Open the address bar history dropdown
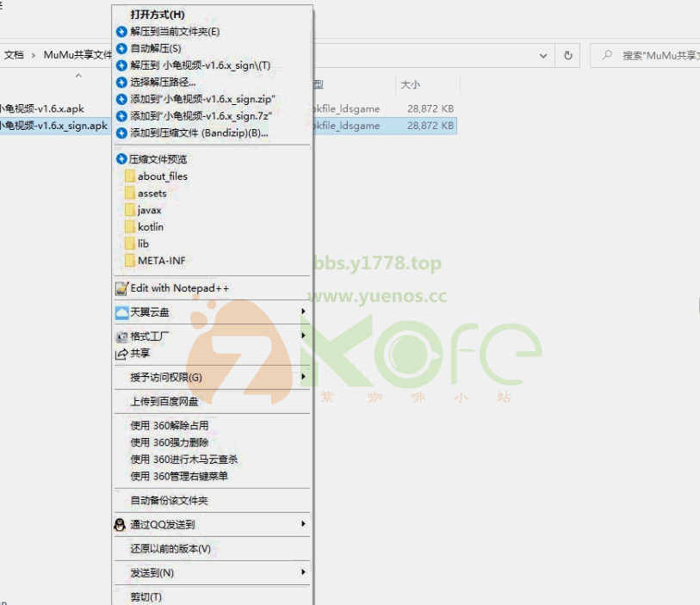The width and height of the screenshot is (700, 605). pos(543,55)
